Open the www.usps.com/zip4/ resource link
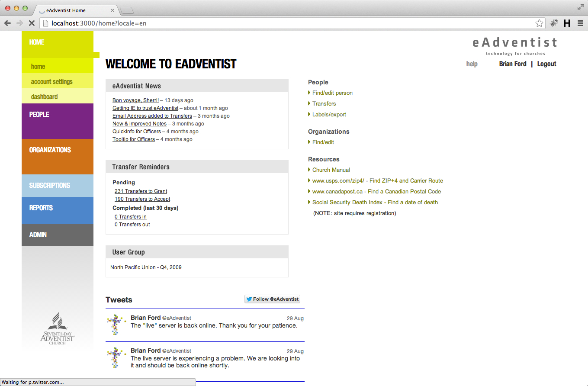This screenshot has width=588, height=386. (x=378, y=181)
